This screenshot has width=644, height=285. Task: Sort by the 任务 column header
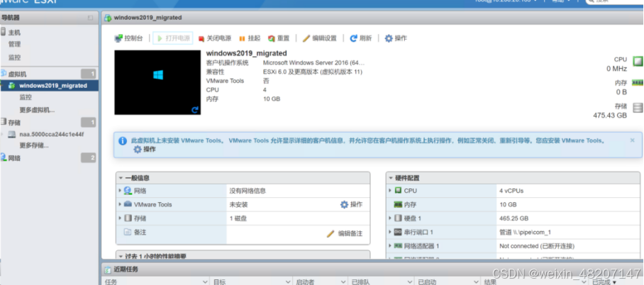(x=155, y=281)
